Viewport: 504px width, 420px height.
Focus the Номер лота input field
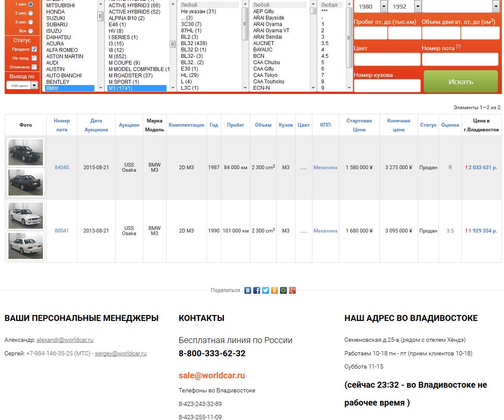click(x=460, y=60)
